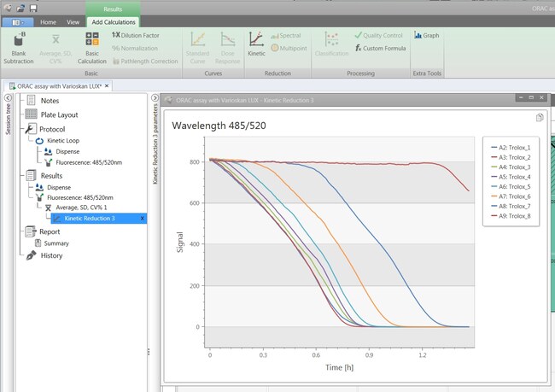Select the Add Calculations ribbon tab
This screenshot has height=392, width=555.
[x=114, y=22]
